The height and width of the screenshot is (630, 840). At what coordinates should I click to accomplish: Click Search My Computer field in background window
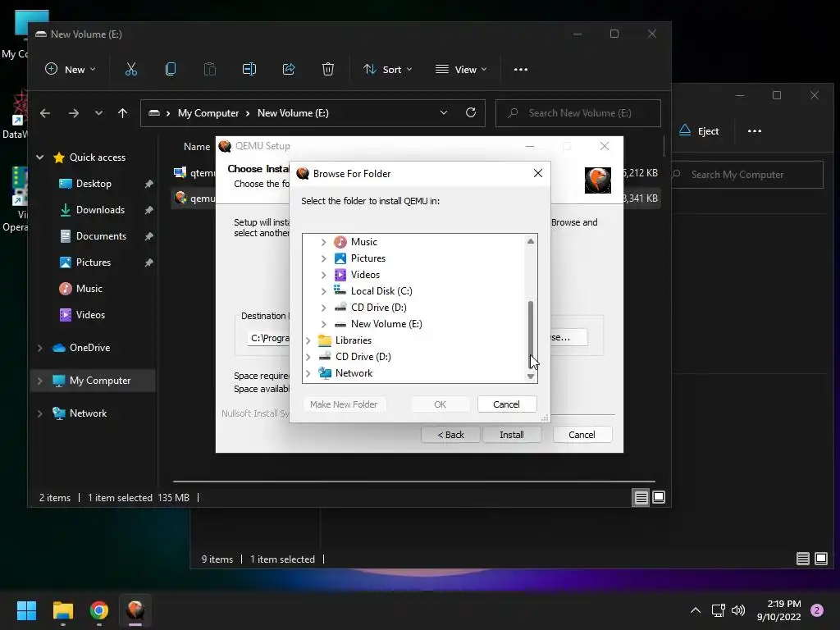pyautogui.click(x=747, y=175)
